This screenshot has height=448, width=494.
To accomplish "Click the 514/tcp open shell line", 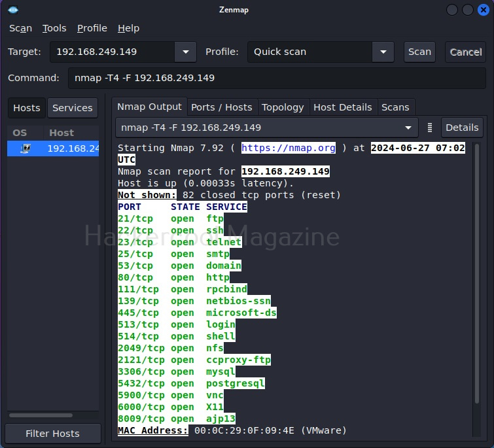I will point(177,337).
